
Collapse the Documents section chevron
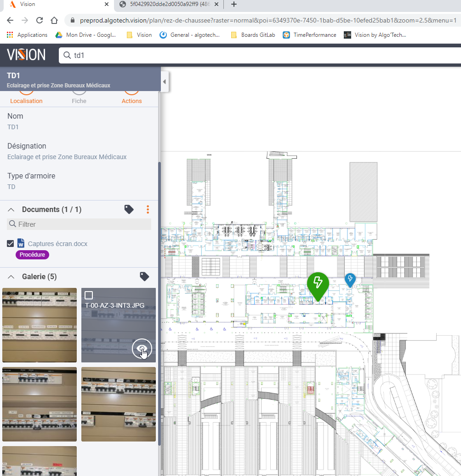[11, 210]
